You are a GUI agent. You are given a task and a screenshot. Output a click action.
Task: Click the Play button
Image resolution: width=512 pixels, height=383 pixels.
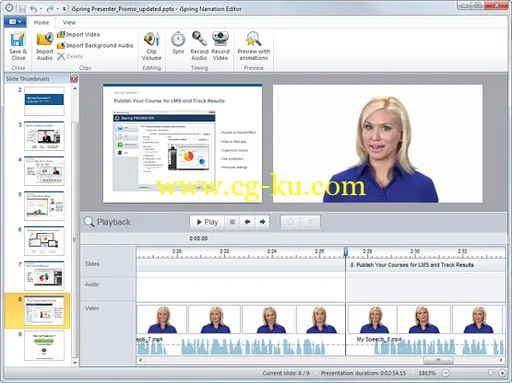pyautogui.click(x=207, y=222)
